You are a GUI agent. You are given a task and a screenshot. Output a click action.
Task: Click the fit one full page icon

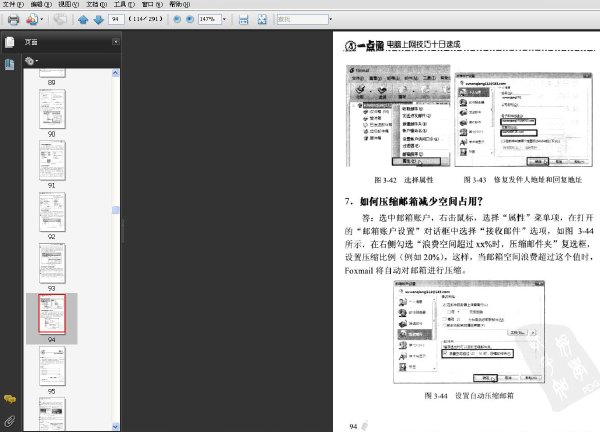(x=262, y=19)
